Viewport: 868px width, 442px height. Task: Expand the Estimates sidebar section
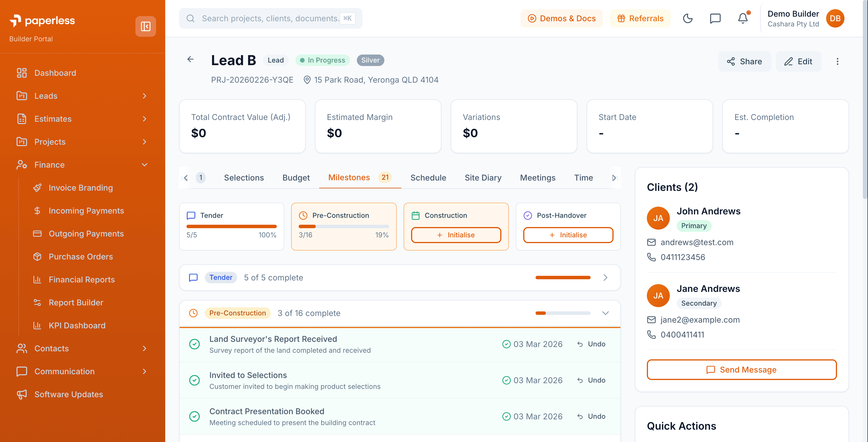point(145,119)
